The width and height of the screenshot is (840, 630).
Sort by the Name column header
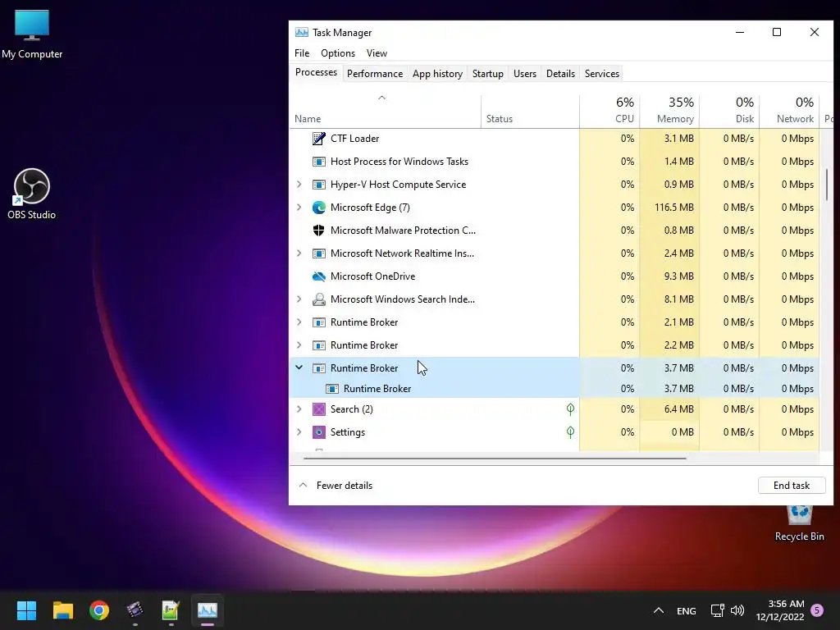pos(386,112)
